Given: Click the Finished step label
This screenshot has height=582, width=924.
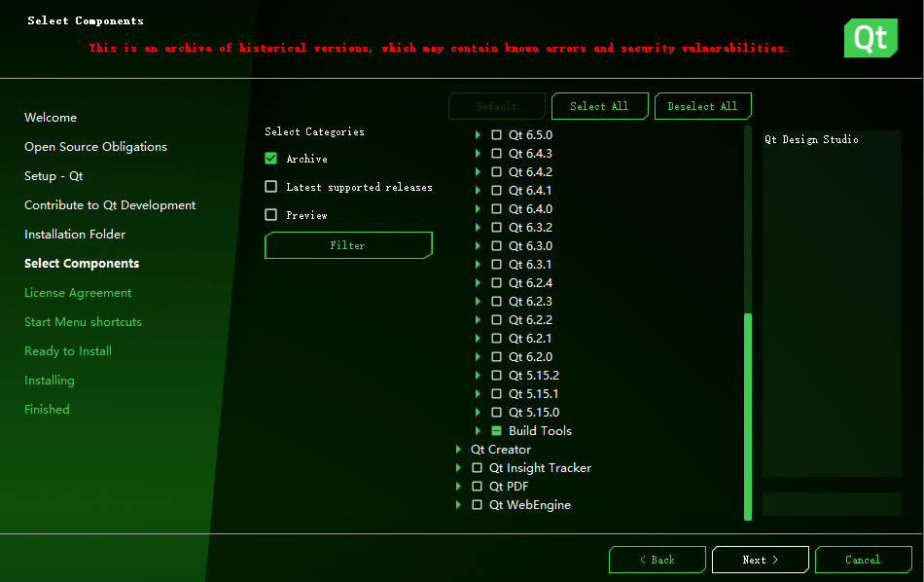Looking at the screenshot, I should (x=47, y=409).
